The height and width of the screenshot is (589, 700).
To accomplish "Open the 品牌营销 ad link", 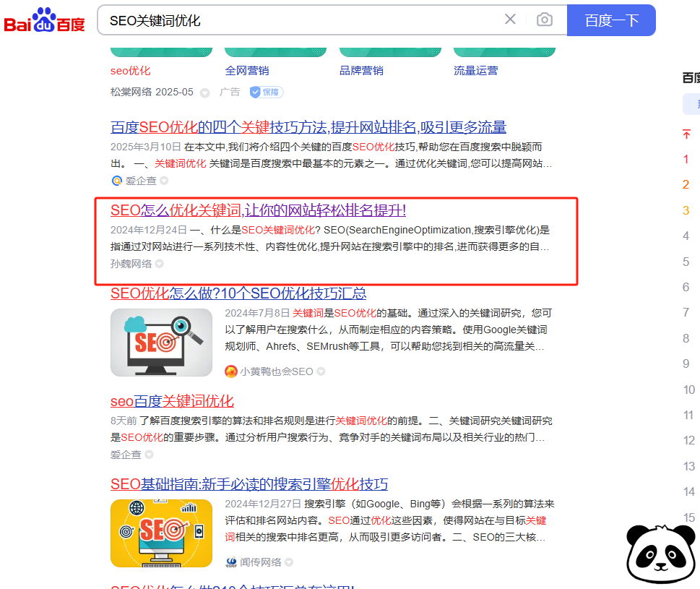I will (x=361, y=71).
